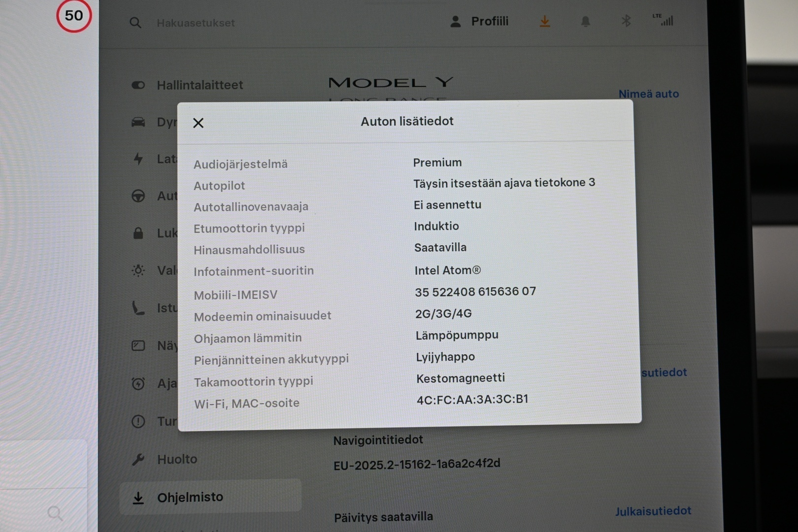Tap the Modeemin ominaisuudet label
The image size is (798, 532).
(263, 316)
